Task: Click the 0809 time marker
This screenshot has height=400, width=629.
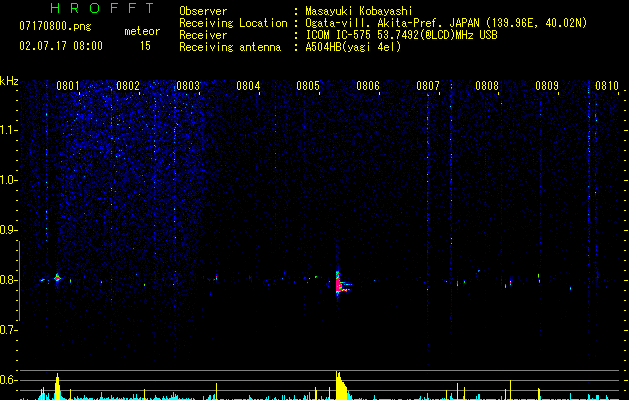Action: pyautogui.click(x=547, y=86)
